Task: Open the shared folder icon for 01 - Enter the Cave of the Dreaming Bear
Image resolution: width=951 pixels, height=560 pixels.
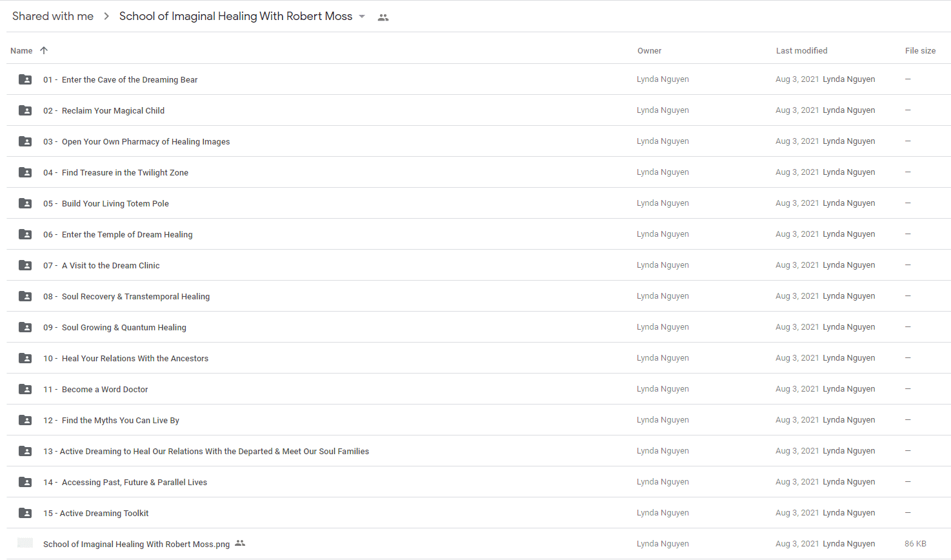Action: click(25, 79)
